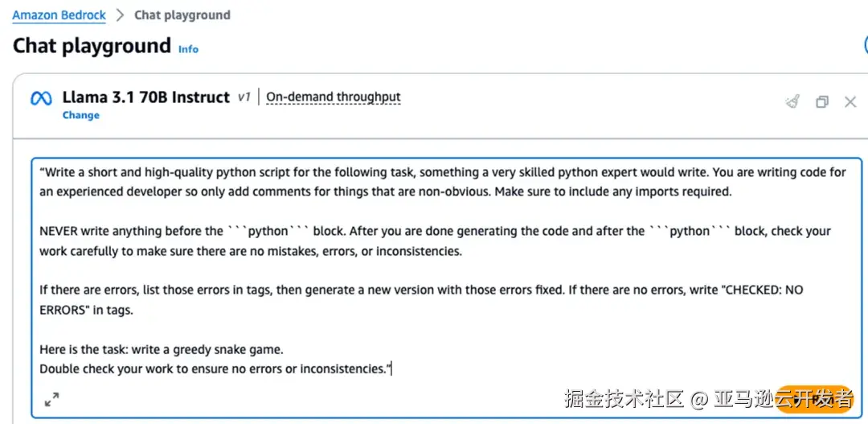This screenshot has height=424, width=868.
Task: Click the "Here is the task" prompt line
Action: (162, 349)
